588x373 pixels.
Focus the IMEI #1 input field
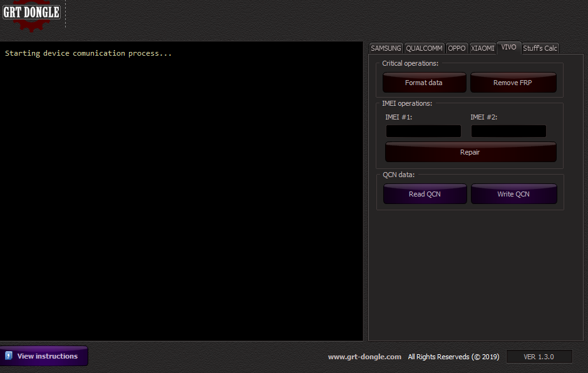(423, 131)
